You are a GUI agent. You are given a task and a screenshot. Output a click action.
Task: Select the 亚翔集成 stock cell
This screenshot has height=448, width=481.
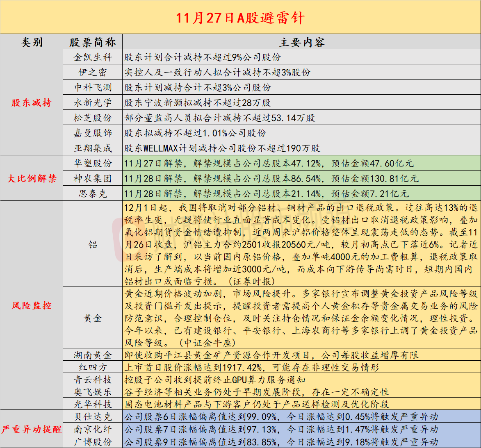[x=93, y=148]
